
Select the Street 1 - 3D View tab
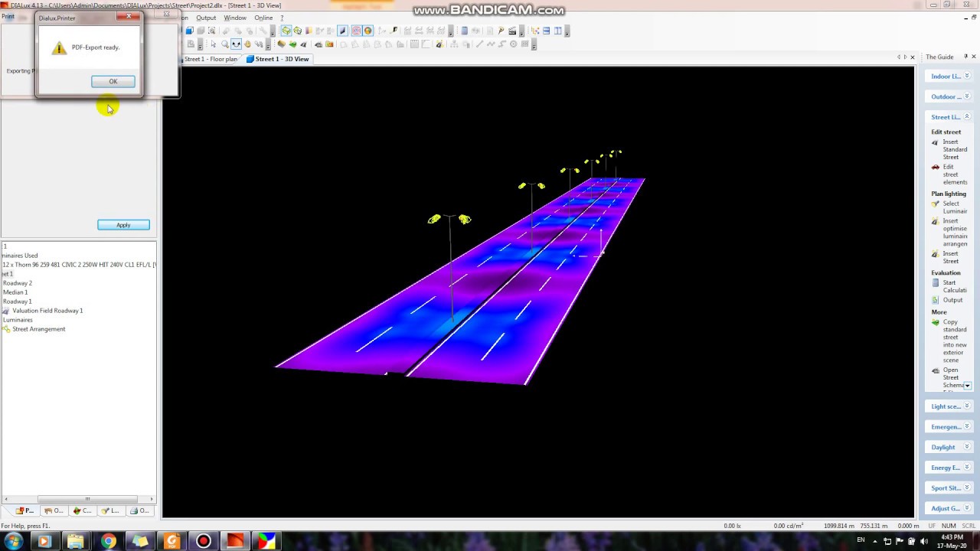(x=277, y=59)
